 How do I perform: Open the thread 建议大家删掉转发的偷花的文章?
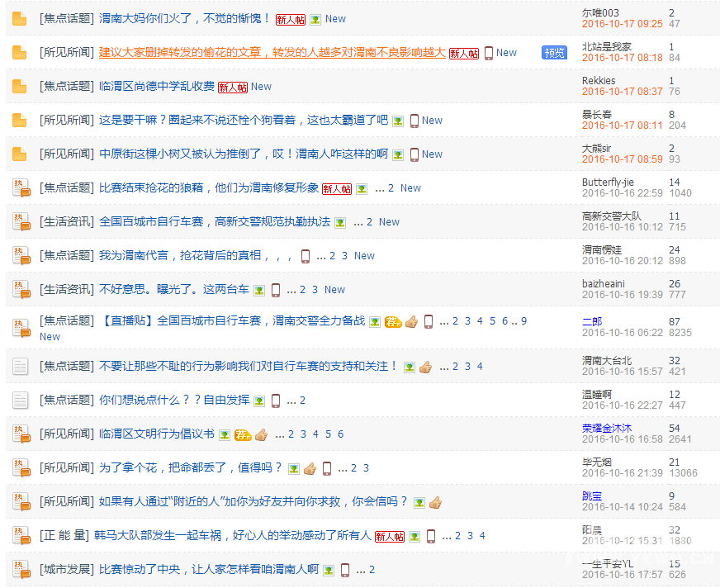(x=272, y=52)
